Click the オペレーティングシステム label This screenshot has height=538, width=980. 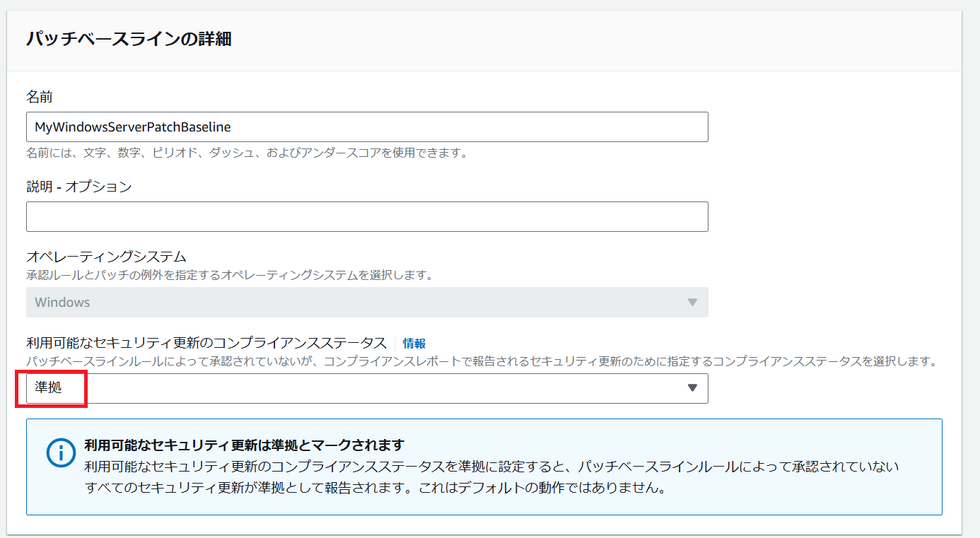106,257
